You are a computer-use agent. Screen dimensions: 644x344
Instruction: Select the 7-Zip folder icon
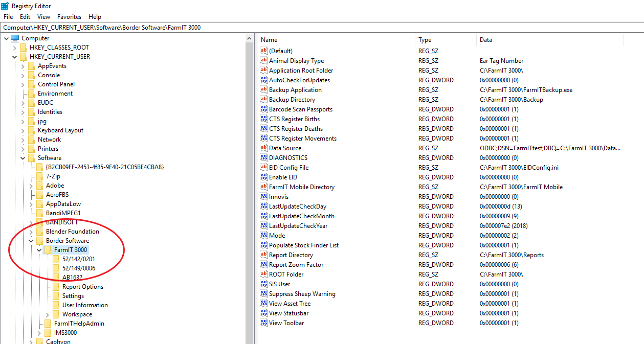(39, 176)
